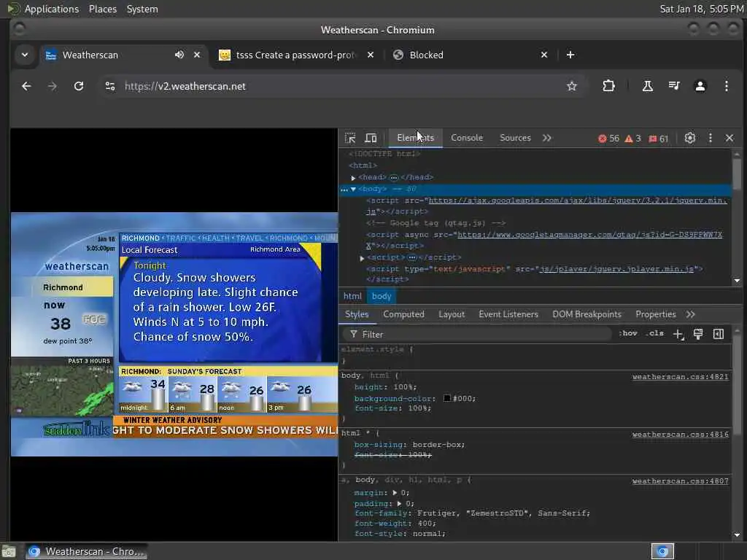
Task: Activate the inspect element picker icon
Action: pos(350,138)
